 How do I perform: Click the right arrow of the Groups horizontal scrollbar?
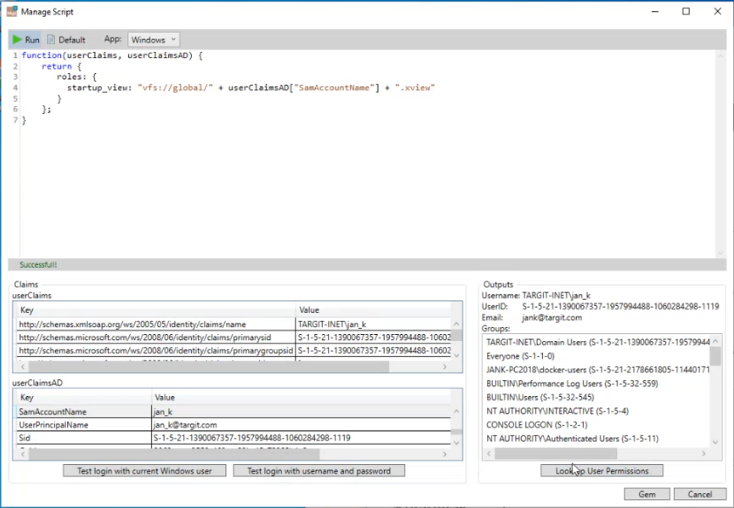[x=703, y=453]
